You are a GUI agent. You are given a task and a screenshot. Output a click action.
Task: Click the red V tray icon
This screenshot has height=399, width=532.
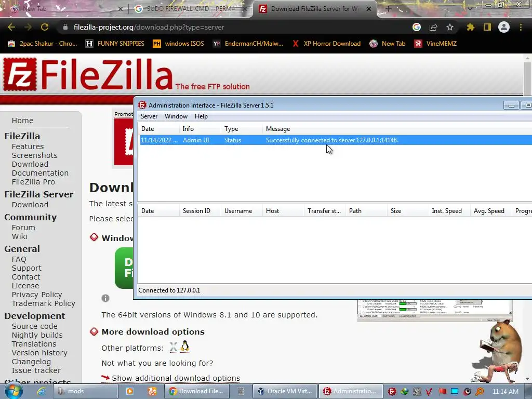[x=429, y=392]
